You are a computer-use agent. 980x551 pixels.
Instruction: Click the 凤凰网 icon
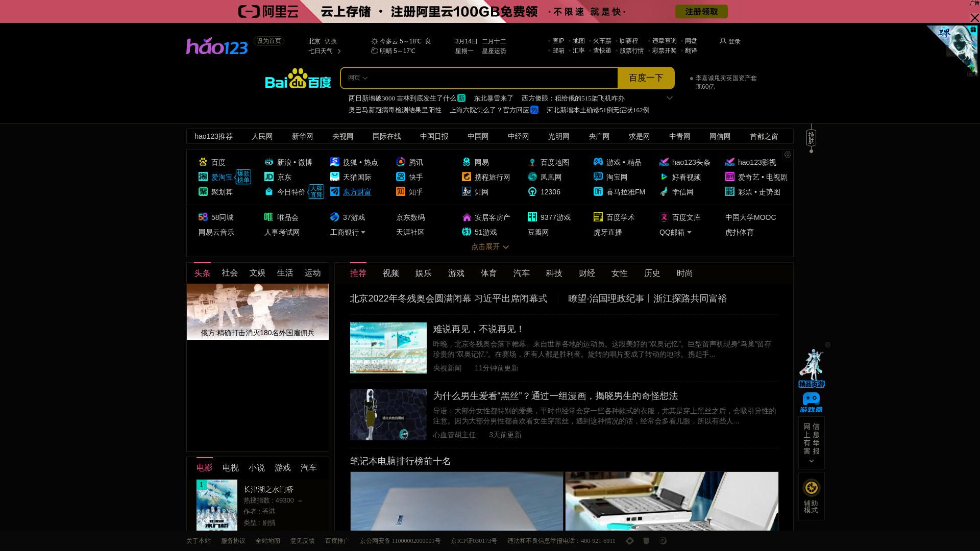(532, 177)
